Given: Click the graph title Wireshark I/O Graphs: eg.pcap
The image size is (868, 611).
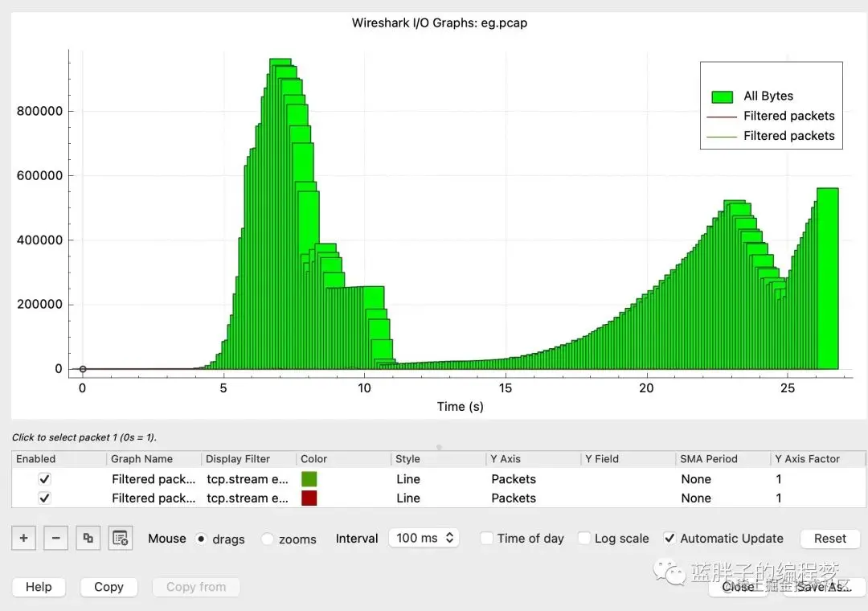Looking at the screenshot, I should click(440, 23).
